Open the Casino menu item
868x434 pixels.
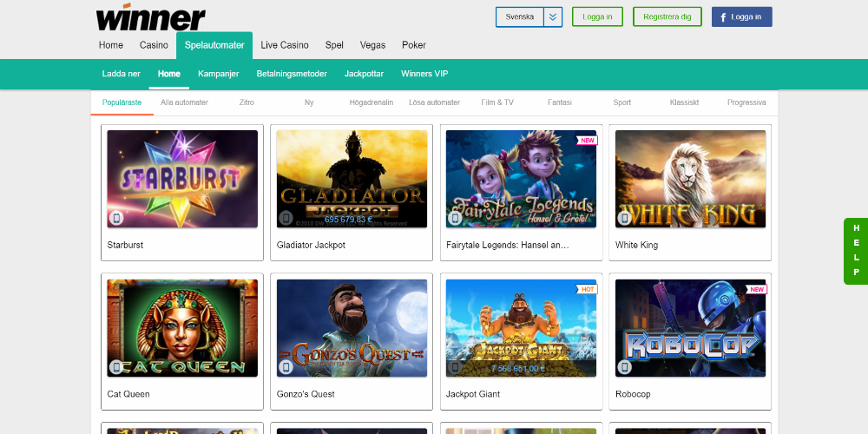pyautogui.click(x=154, y=45)
